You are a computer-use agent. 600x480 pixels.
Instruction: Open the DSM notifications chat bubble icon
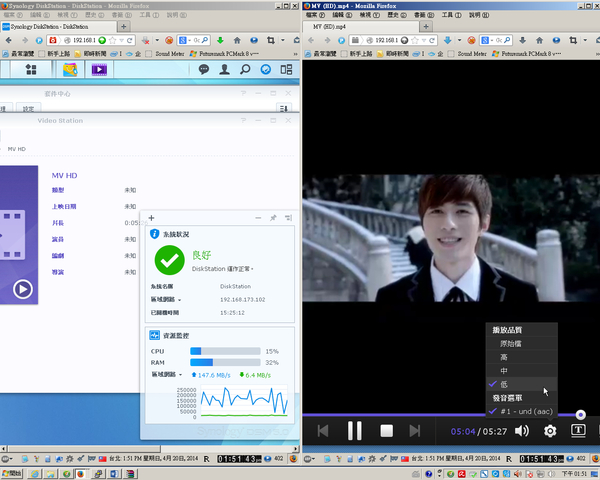[x=203, y=70]
